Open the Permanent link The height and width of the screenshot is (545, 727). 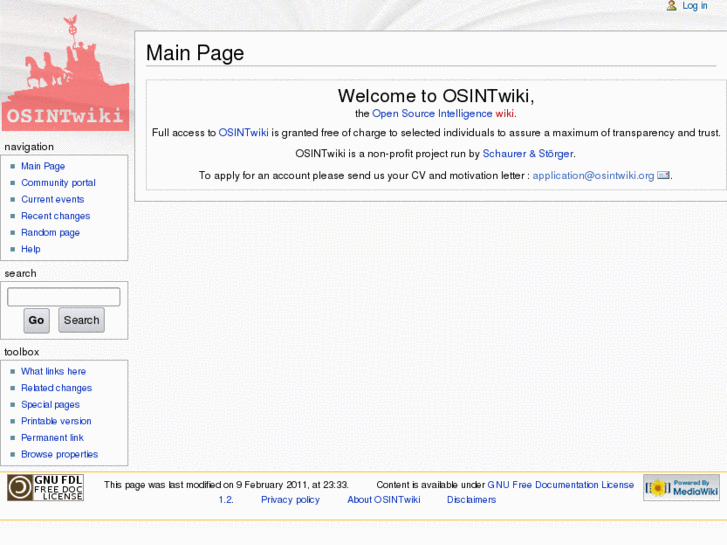(x=52, y=438)
